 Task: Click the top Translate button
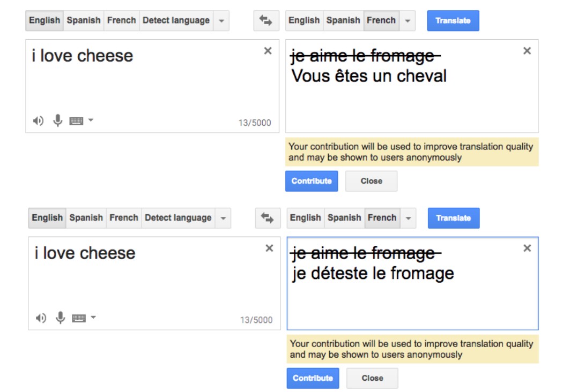(x=453, y=21)
